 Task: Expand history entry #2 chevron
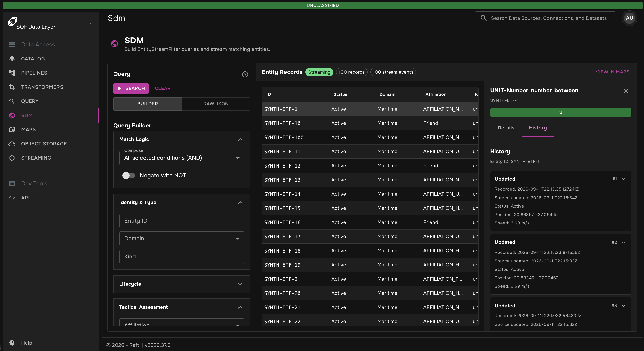(623, 242)
